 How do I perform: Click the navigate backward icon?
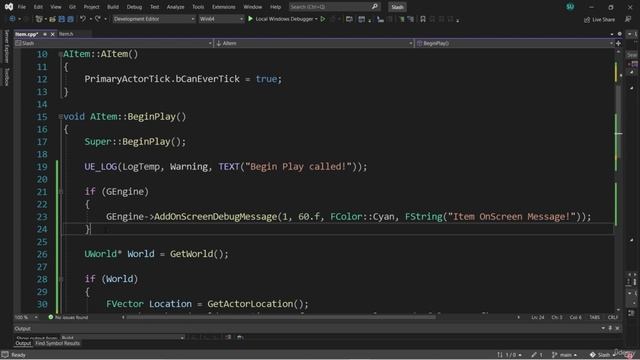[12, 19]
